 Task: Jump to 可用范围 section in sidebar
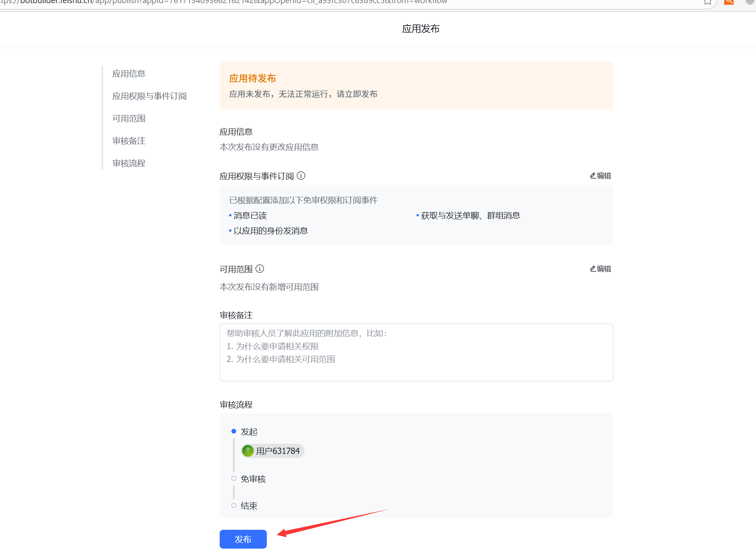click(129, 119)
